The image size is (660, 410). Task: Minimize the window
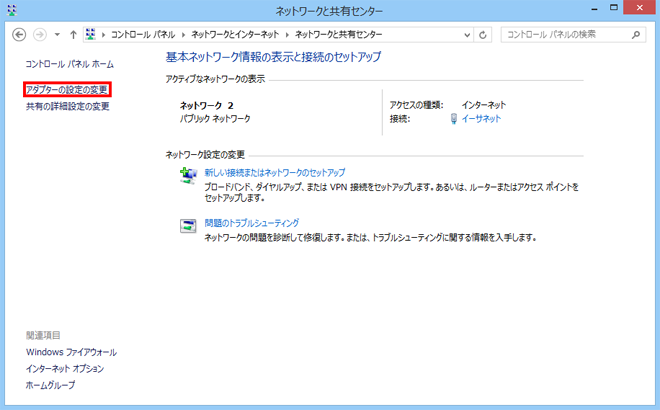tap(594, 9)
